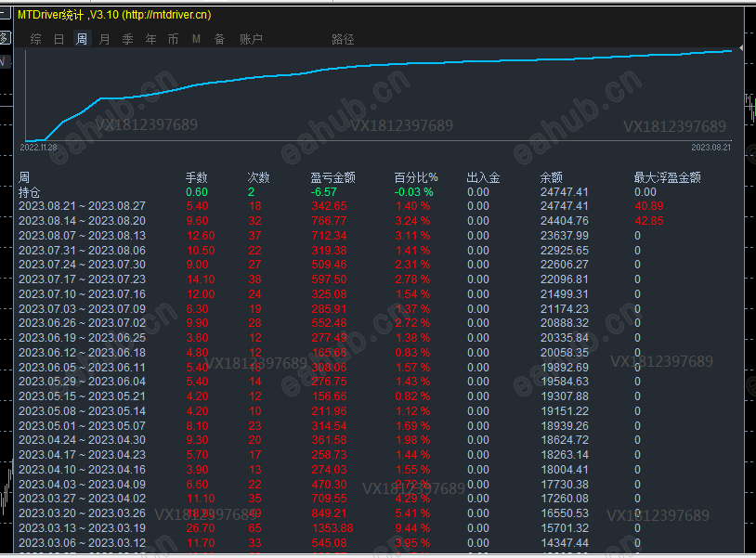The width and height of the screenshot is (756, 558).
Task: Select week row 2023.06.26 ~ 2023.07.02
Action: click(82, 323)
